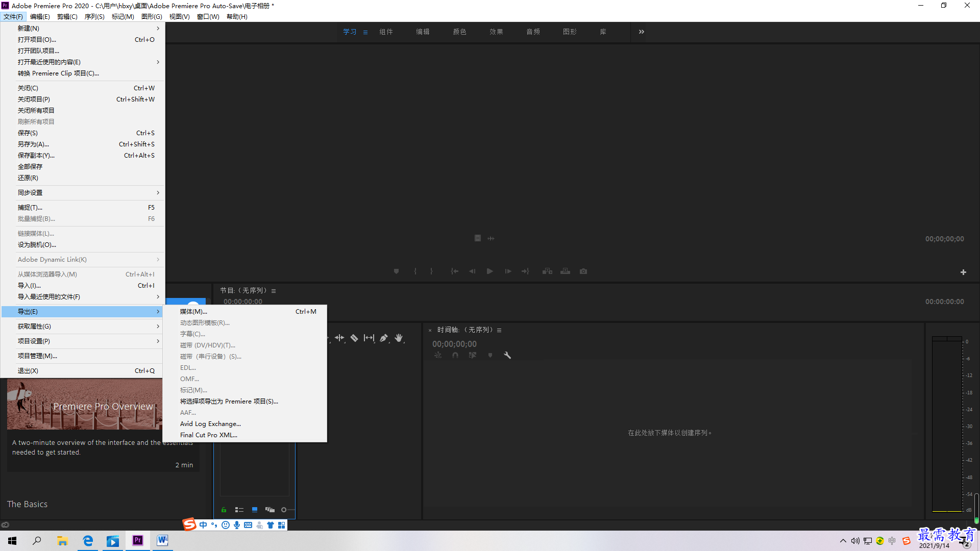980x551 pixels.
Task: Open Sogou emoji panel smiley icon
Action: click(x=226, y=525)
